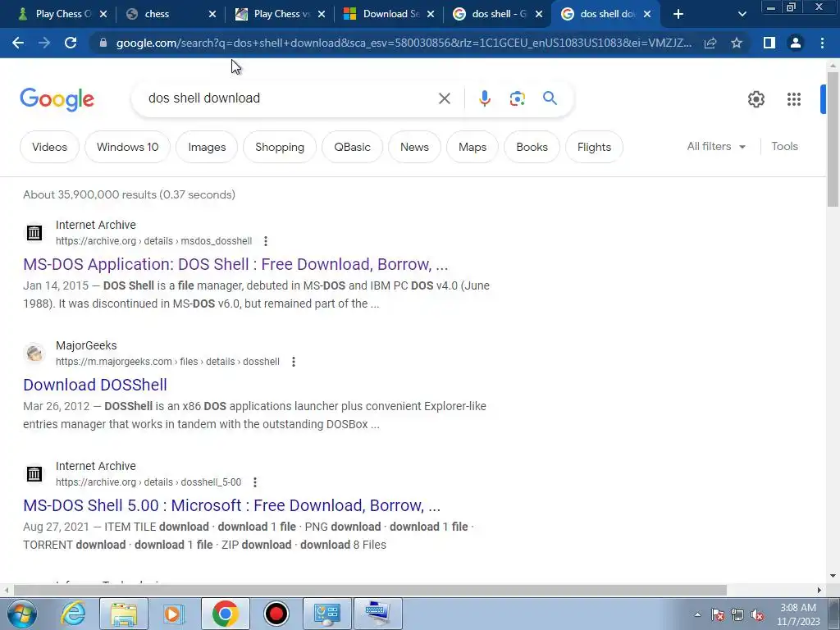Bookmark this page with the star
Screen dimensions: 840x630
(737, 43)
